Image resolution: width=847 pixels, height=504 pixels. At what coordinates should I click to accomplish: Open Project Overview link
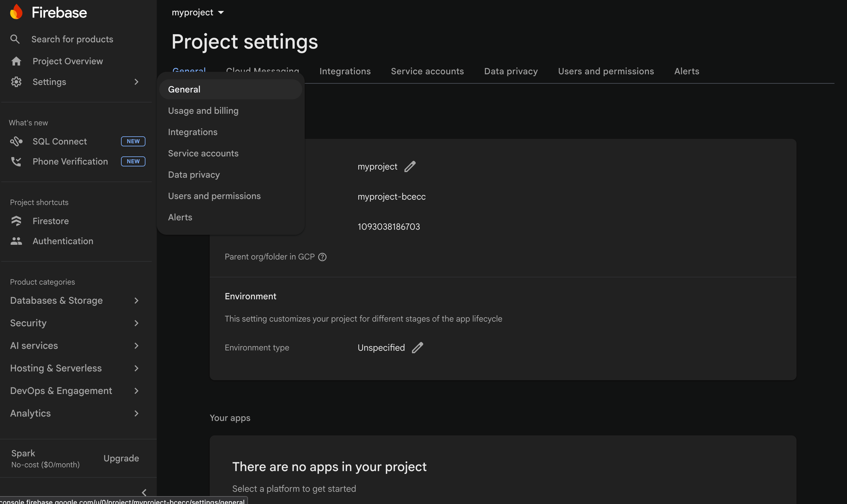click(68, 61)
